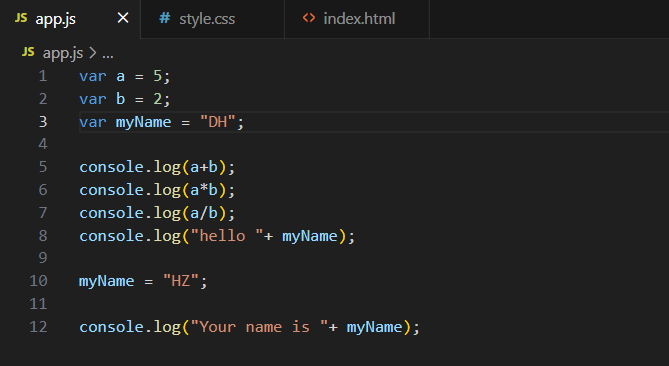This screenshot has width=669, height=366.
Task: Close the app.js tab
Action: pos(123,18)
